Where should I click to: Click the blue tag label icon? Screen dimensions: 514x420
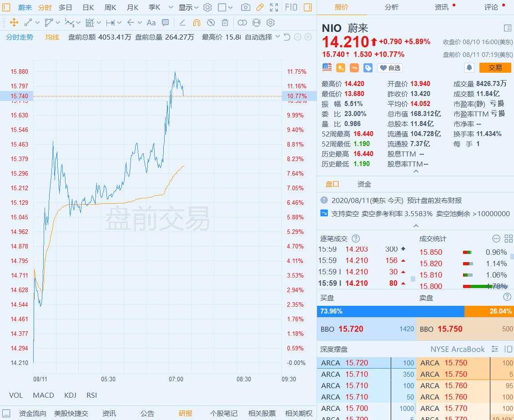(x=368, y=68)
